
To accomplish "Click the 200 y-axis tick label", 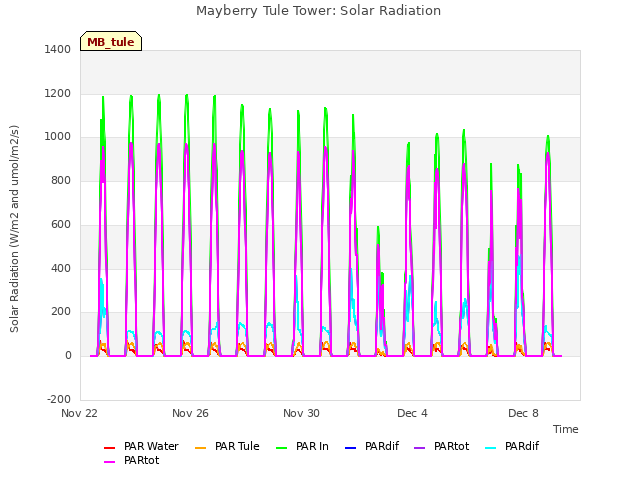I will pyautogui.click(x=61, y=312).
